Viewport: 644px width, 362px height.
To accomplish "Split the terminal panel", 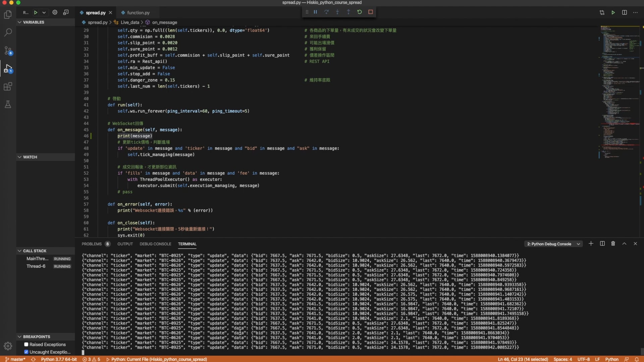I will click(x=602, y=244).
